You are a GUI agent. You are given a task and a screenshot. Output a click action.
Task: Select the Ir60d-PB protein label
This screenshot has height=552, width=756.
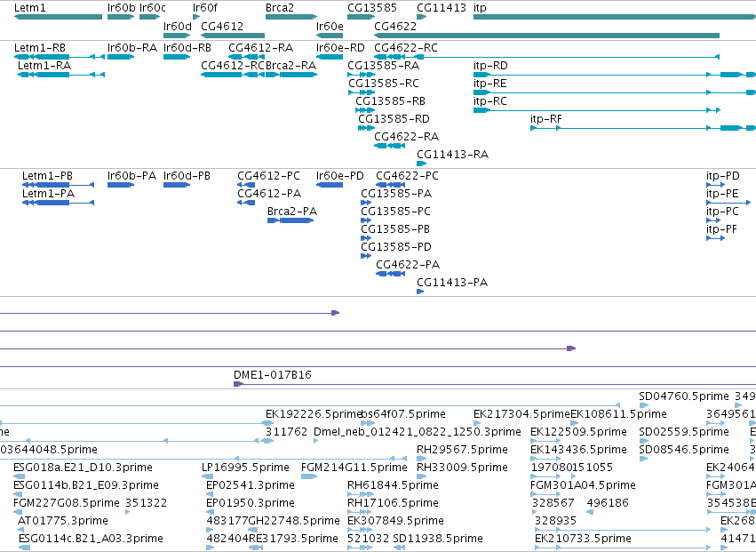tap(187, 176)
